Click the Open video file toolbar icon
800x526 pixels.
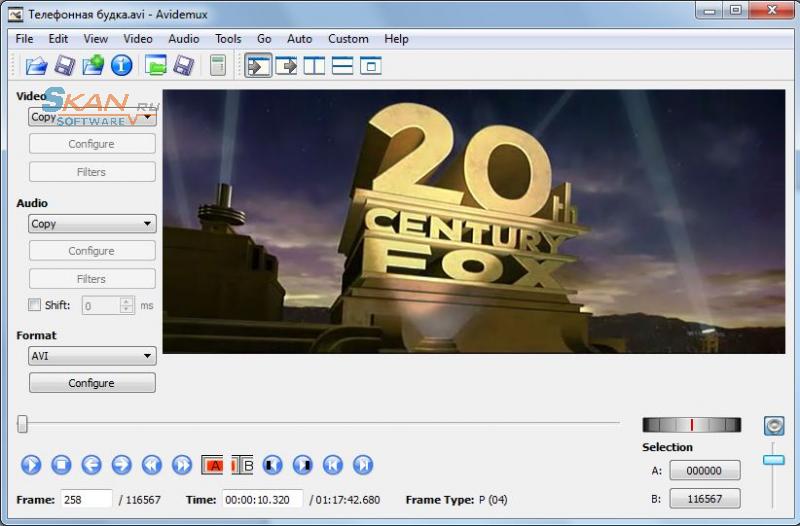tap(37, 66)
